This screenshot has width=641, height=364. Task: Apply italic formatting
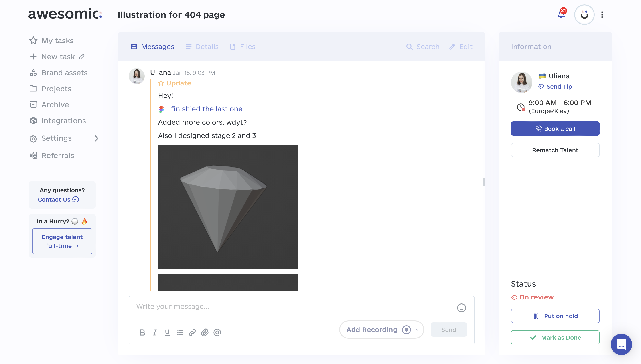(x=155, y=332)
